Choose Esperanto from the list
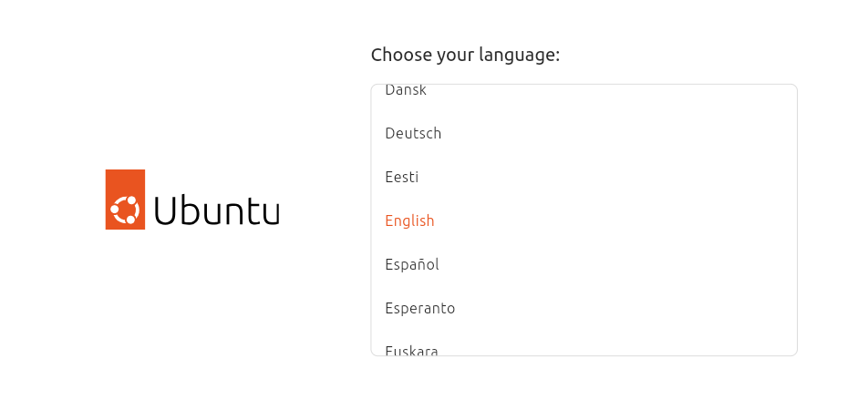 click(x=419, y=308)
